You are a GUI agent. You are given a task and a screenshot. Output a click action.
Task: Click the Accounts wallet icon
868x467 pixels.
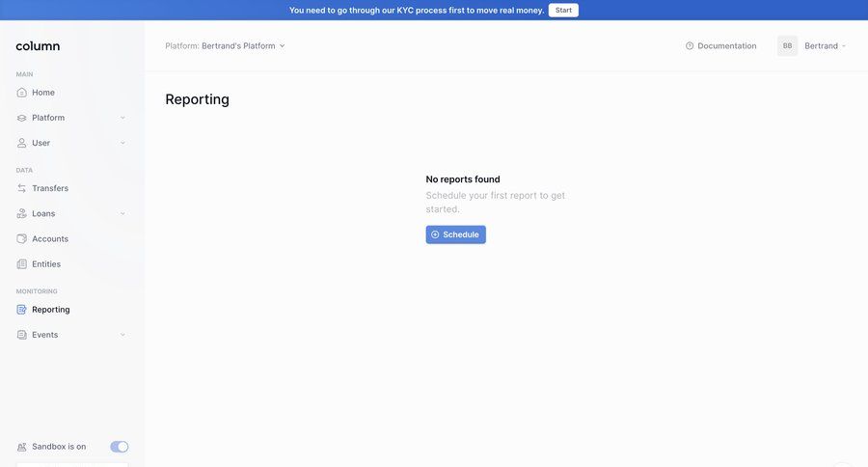pyautogui.click(x=22, y=239)
